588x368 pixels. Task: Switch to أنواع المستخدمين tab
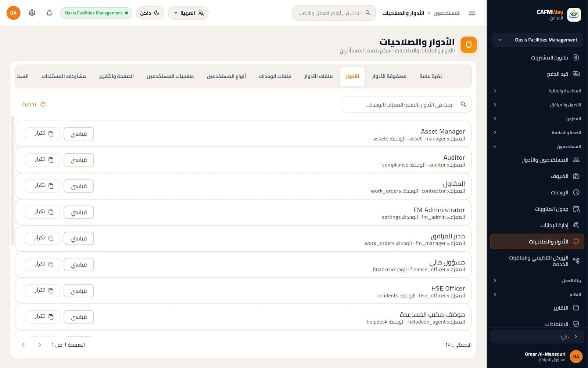(x=226, y=76)
